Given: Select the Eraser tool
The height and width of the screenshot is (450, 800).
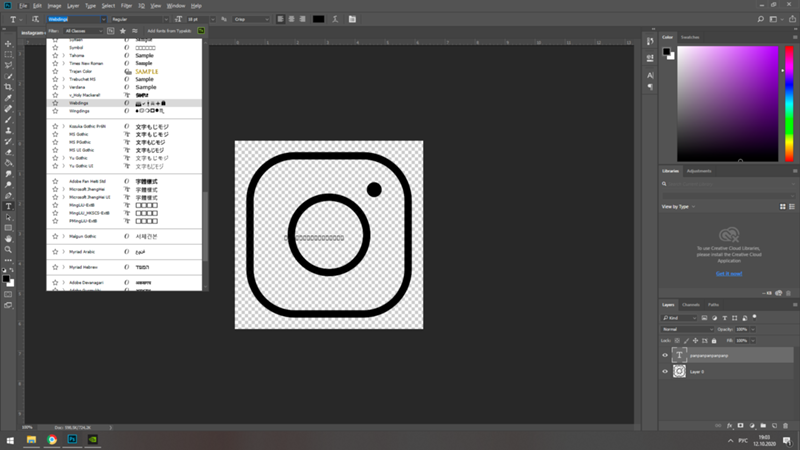Looking at the screenshot, I should coord(8,152).
